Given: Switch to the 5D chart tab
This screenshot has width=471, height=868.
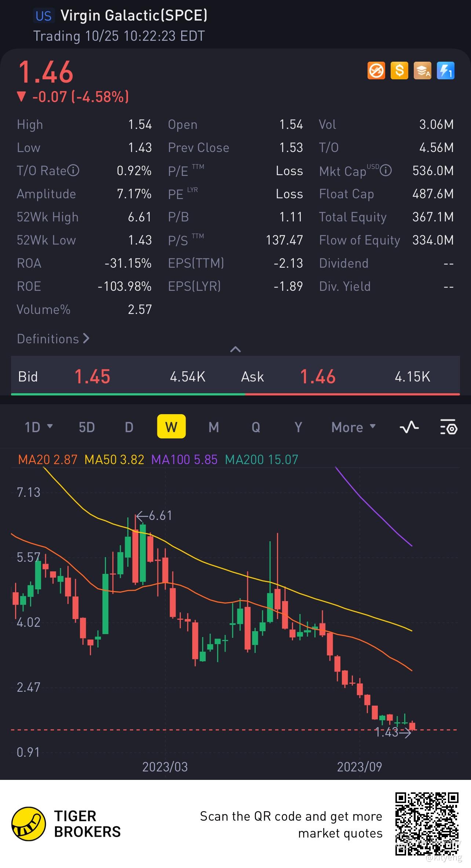Looking at the screenshot, I should [x=87, y=427].
